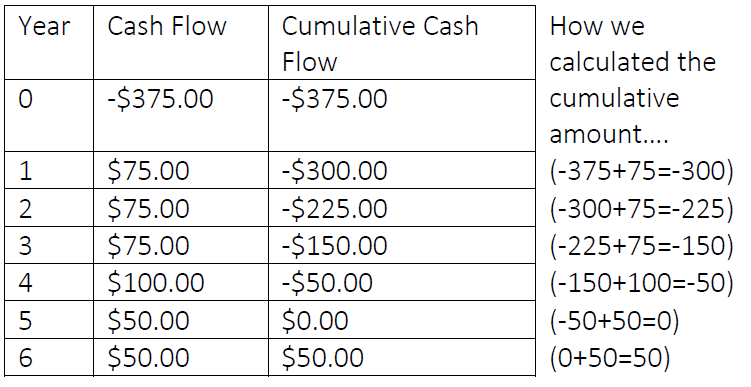Select the -$225.00 cumulative cell

tap(402, 208)
